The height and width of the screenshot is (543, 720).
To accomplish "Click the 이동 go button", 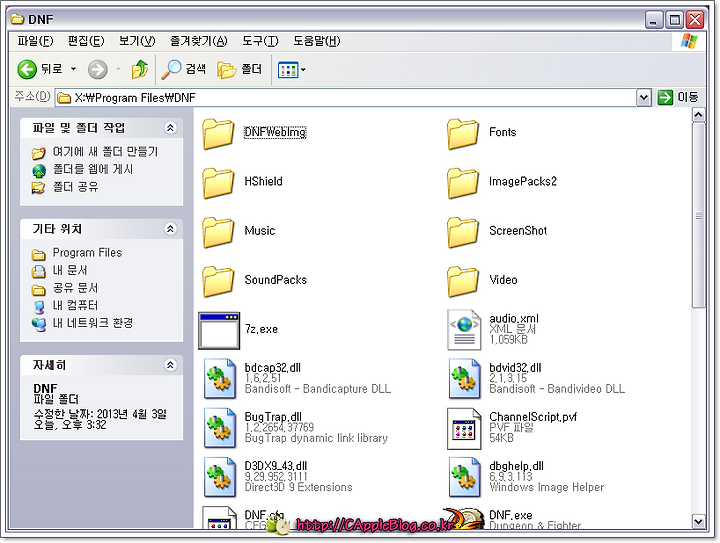I will click(678, 97).
